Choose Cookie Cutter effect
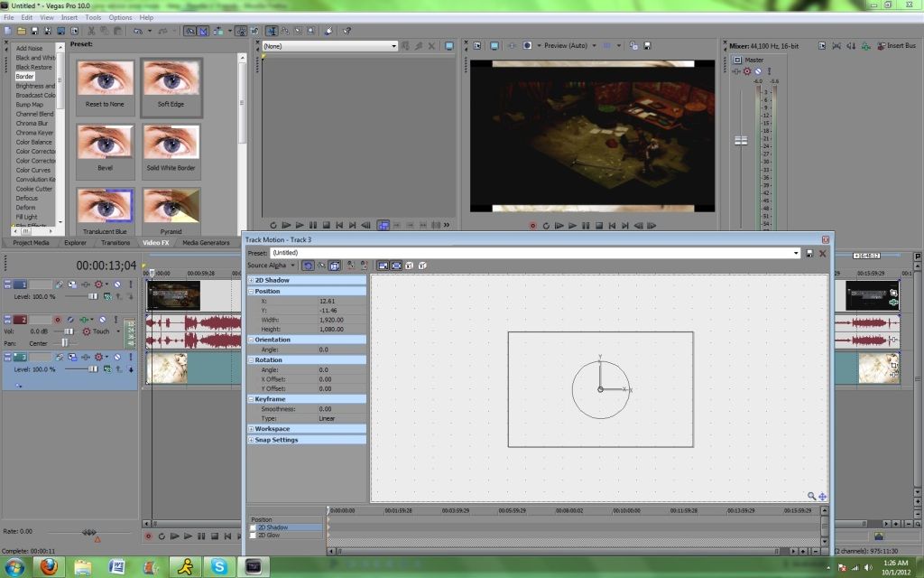 click(34, 189)
